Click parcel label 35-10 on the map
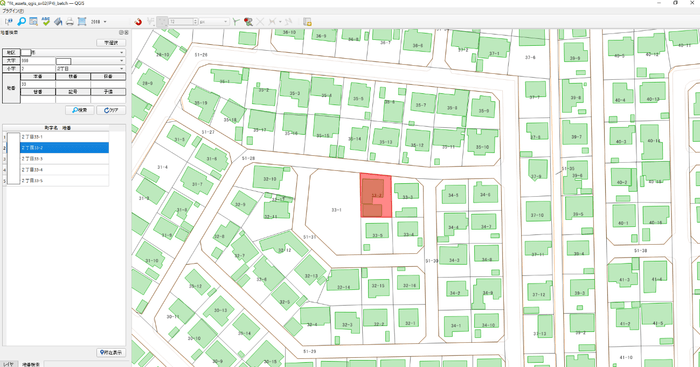This screenshot has height=367, width=700. coord(482,147)
